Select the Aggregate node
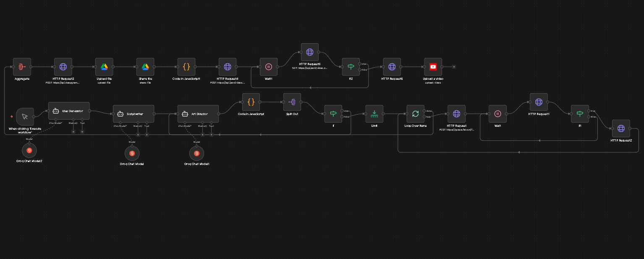 pyautogui.click(x=22, y=67)
